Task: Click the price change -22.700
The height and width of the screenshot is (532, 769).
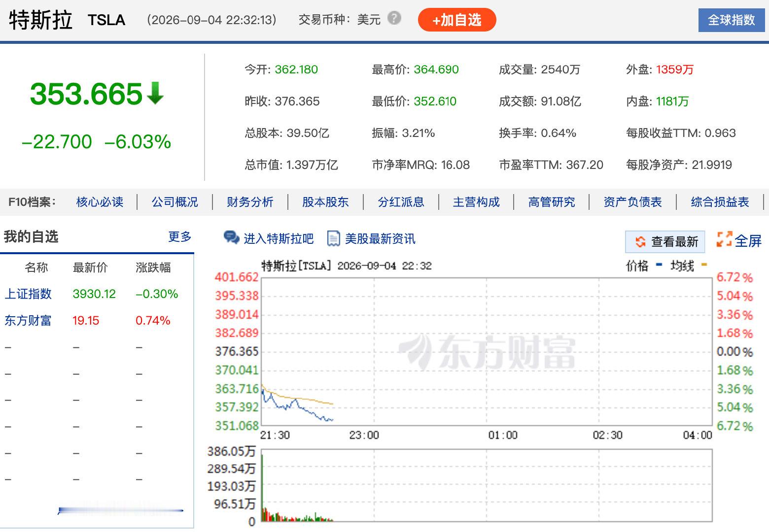Action: [57, 142]
